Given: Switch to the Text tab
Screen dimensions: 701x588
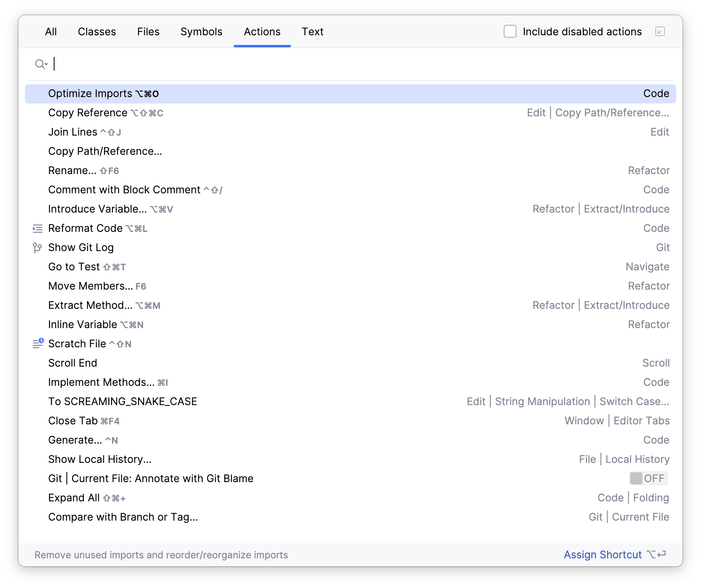Looking at the screenshot, I should coord(313,32).
